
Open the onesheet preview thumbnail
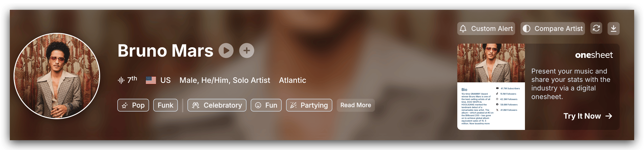[491, 87]
